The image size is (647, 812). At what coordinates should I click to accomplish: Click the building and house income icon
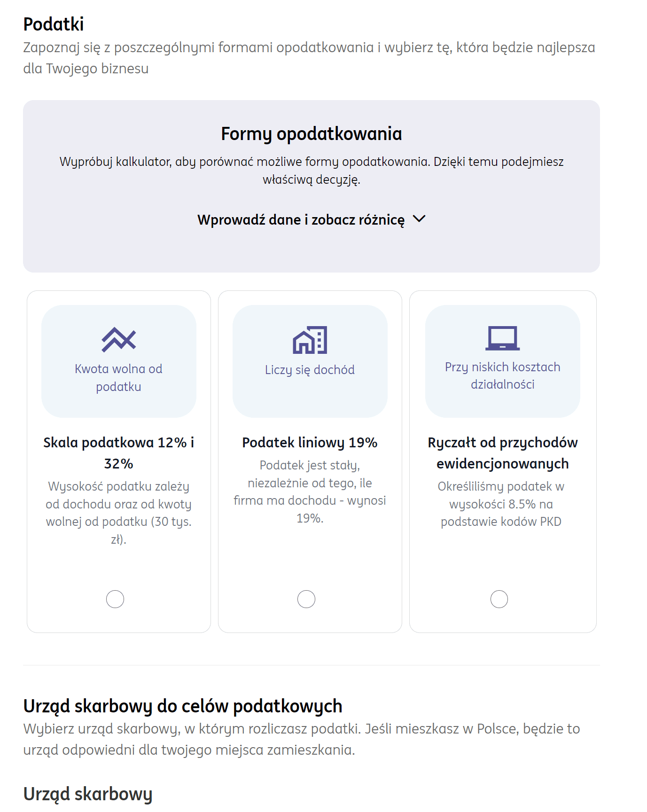click(x=310, y=340)
